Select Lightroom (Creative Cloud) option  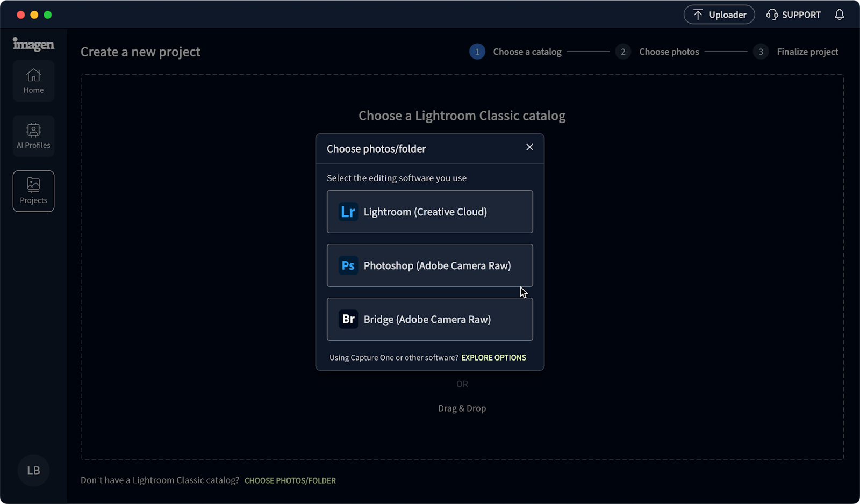click(x=430, y=212)
